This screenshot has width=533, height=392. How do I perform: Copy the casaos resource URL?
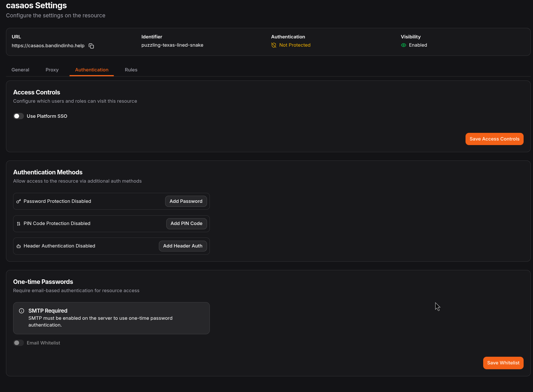click(91, 46)
